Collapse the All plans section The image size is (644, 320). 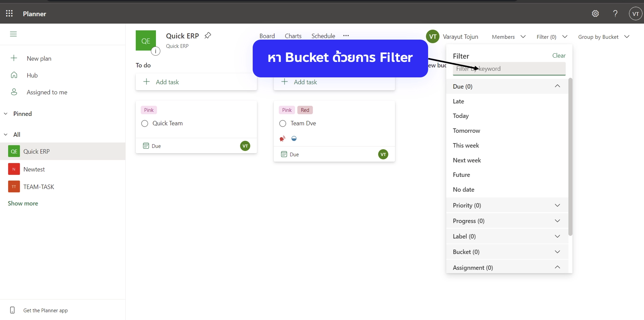[6, 134]
